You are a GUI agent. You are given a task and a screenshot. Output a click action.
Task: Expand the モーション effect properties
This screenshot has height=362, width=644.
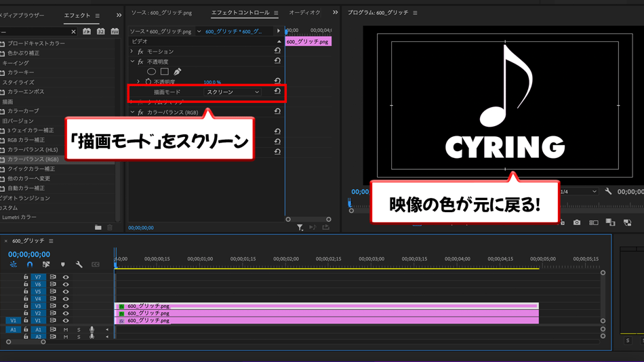click(132, 52)
